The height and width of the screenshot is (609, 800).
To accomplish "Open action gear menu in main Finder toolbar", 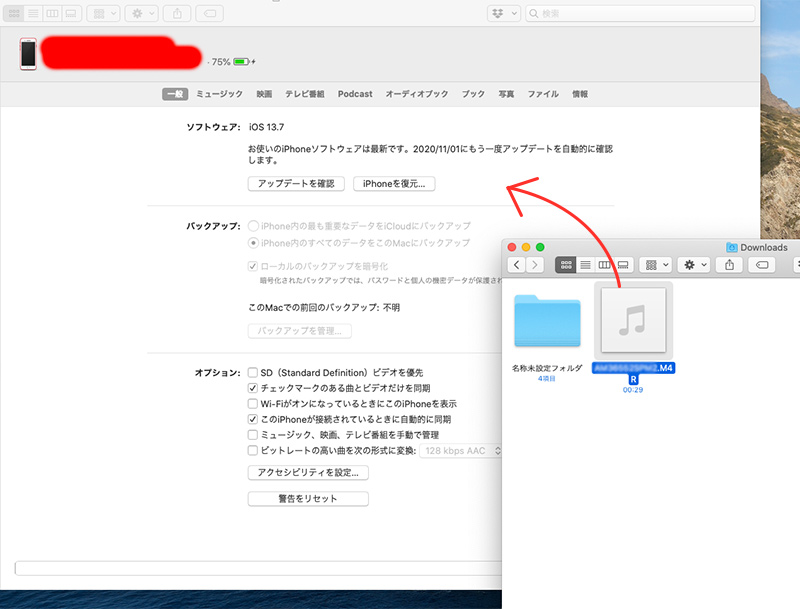I will click(142, 14).
